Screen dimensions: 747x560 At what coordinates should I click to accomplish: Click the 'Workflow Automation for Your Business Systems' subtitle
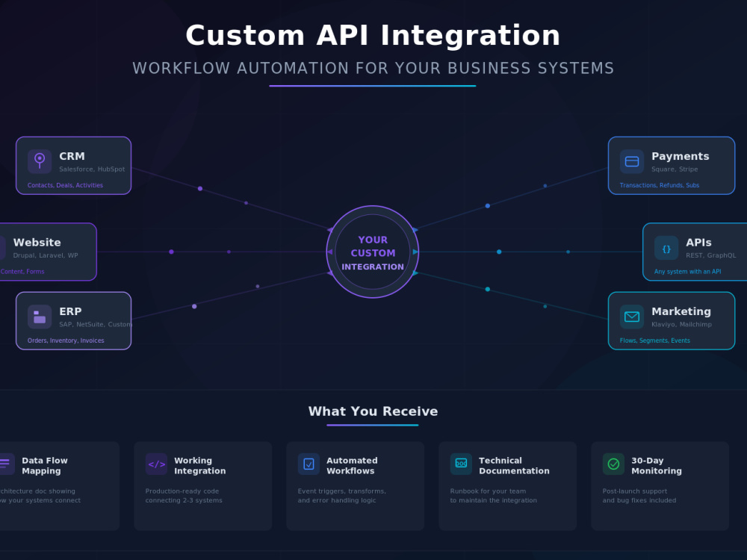[373, 69]
